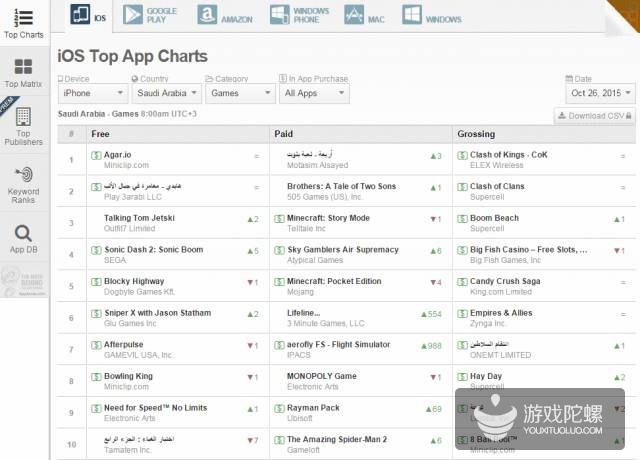Click the Download CSV button
640x460 pixels.
coord(595,116)
